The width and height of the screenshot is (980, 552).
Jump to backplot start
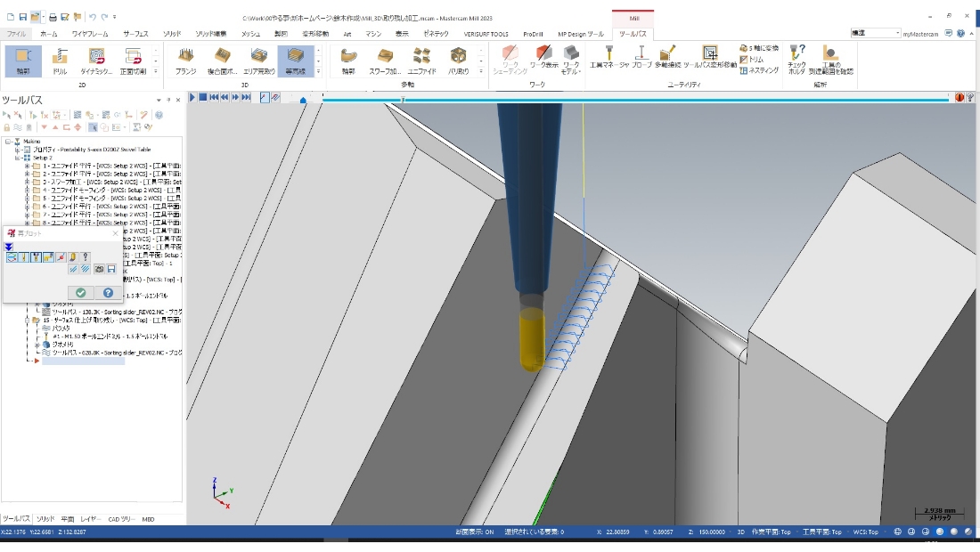coord(214,97)
